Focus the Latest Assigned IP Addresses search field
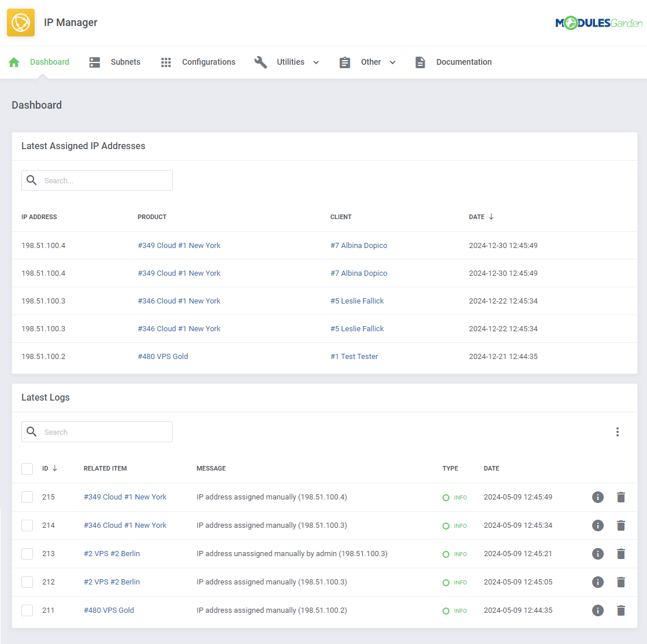The width and height of the screenshot is (647, 644). (x=97, y=180)
